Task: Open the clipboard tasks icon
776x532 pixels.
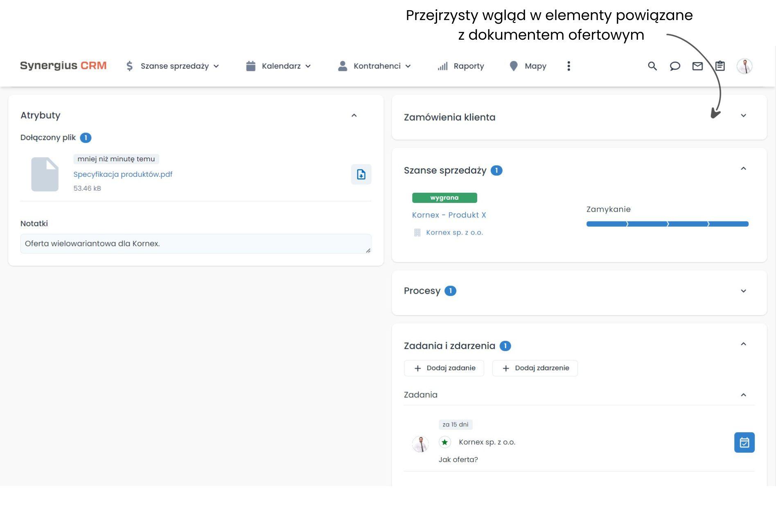Action: coord(720,66)
